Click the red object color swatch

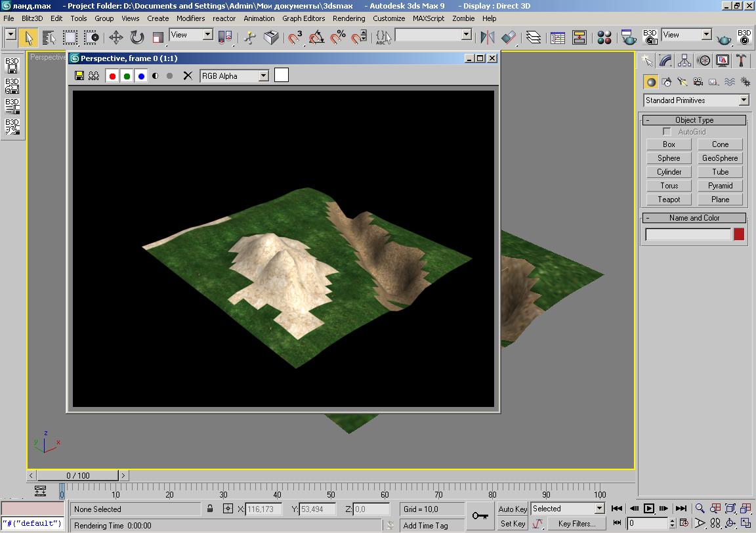(739, 234)
